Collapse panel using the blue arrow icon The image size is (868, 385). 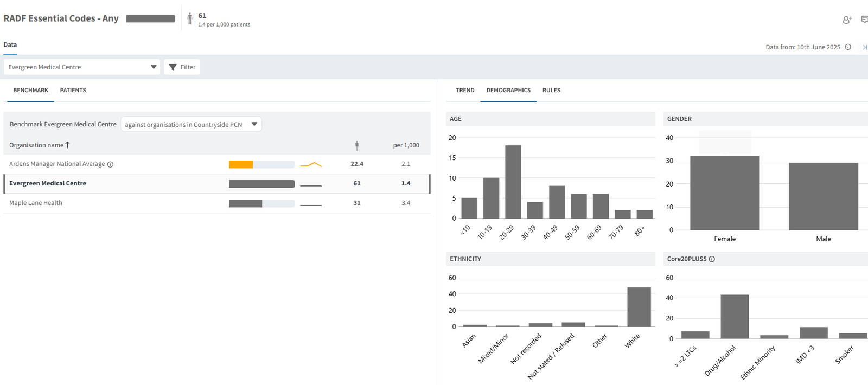tap(864, 47)
